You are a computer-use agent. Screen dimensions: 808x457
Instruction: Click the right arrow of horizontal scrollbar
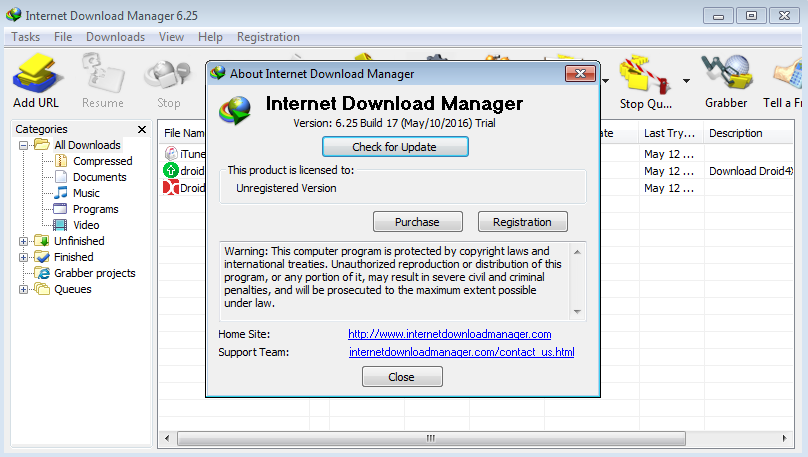[784, 438]
